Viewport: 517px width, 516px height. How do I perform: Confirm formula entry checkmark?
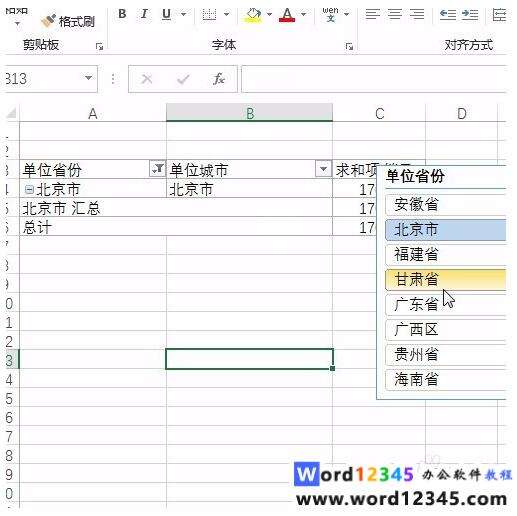(183, 79)
